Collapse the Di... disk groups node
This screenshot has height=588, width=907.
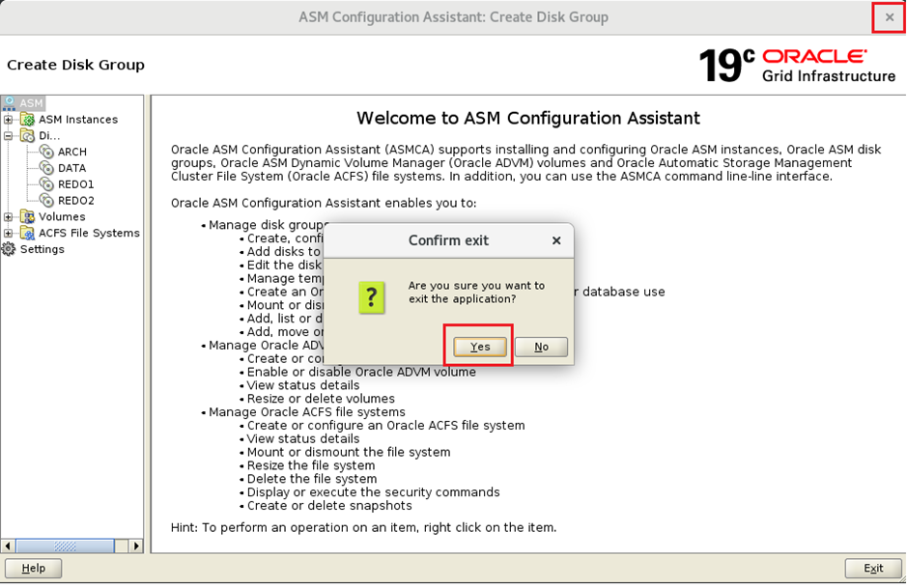pos(8,136)
